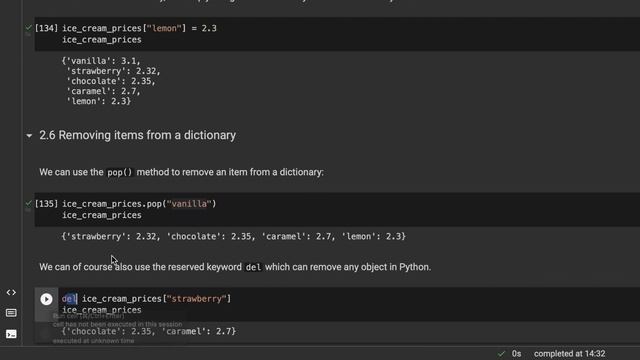Viewport: 640px width, 360px height.
Task: Click the "strawberry" string in the del cell
Action: pyautogui.click(x=196, y=299)
